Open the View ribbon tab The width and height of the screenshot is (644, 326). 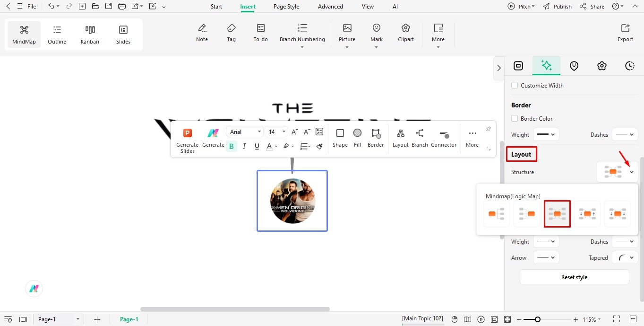pyautogui.click(x=368, y=7)
